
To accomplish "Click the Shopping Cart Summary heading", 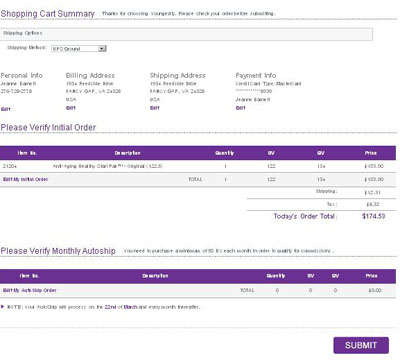I will tap(48, 14).
